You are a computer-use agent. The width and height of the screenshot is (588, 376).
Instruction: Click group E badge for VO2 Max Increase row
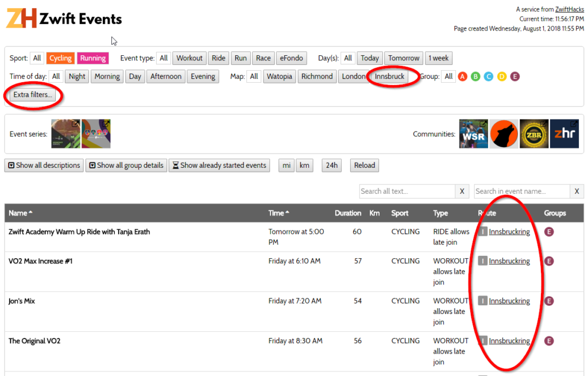(x=549, y=261)
